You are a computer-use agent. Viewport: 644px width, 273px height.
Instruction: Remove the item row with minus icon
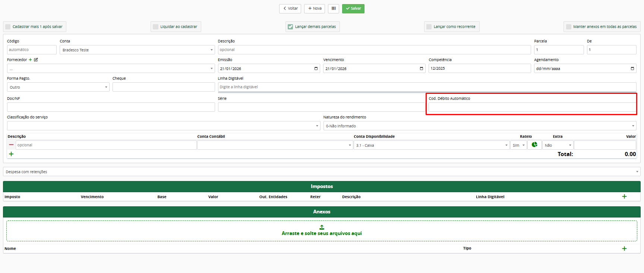[x=11, y=145]
